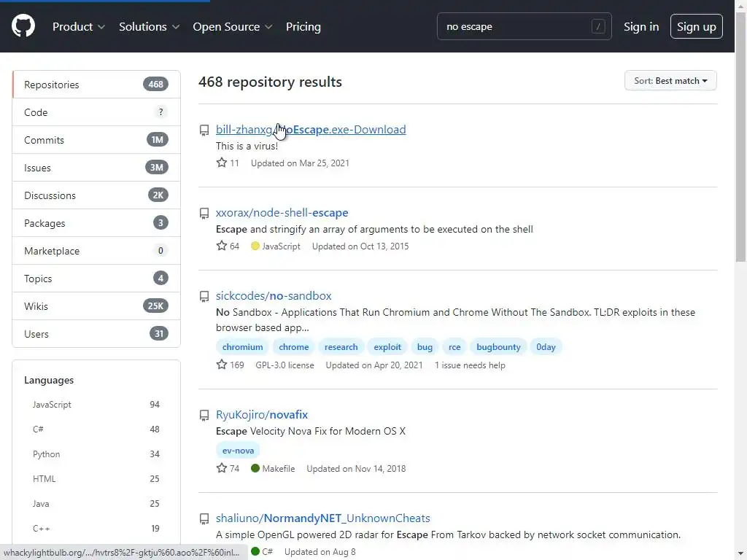Image resolution: width=747 pixels, height=560 pixels.
Task: Click the Sign up button
Action: tap(696, 27)
